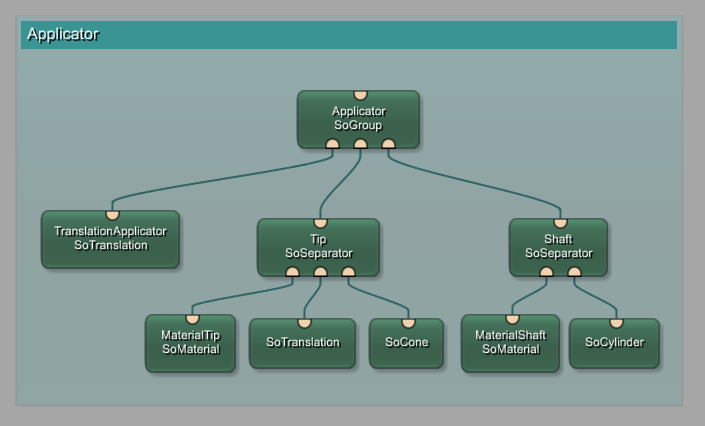Image resolution: width=705 pixels, height=426 pixels.
Task: Click left bottom connector of Applicator SoGroup node
Action: [332, 144]
